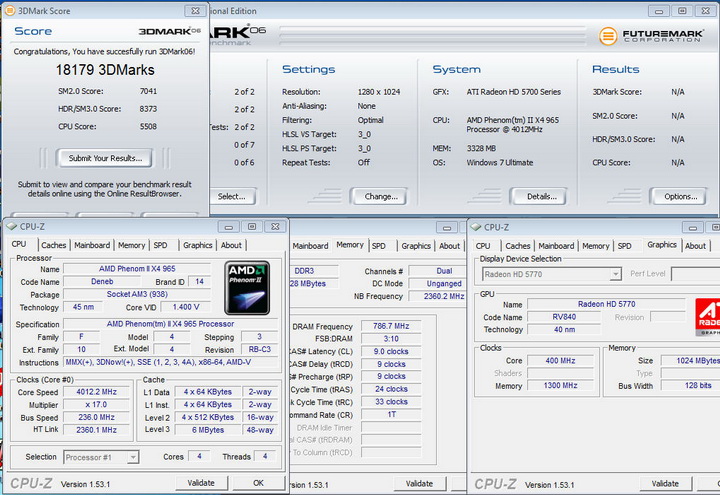This screenshot has width=720, height=495.
Task: Open the Perf Level dropdown
Action: pyautogui.click(x=695, y=274)
